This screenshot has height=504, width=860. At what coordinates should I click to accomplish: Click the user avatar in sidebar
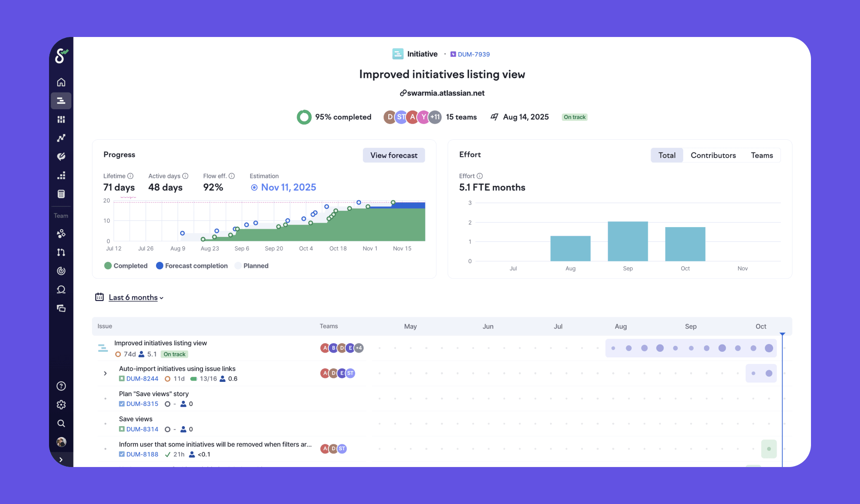pyautogui.click(x=61, y=442)
